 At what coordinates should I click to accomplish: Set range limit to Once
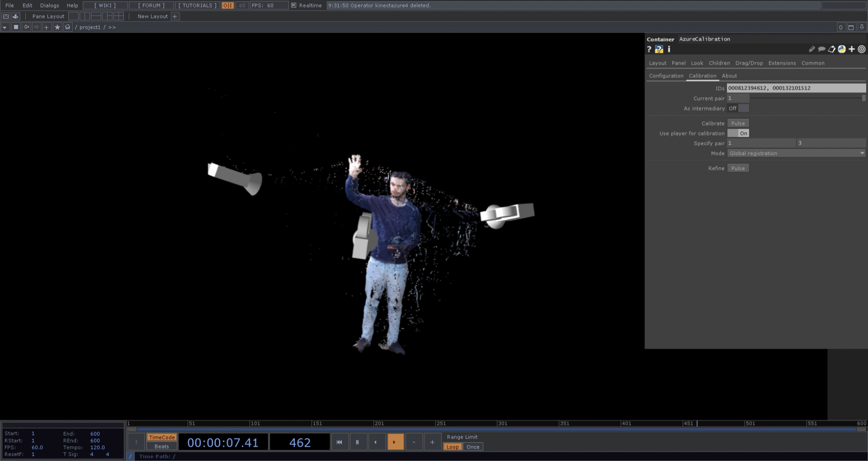point(473,447)
